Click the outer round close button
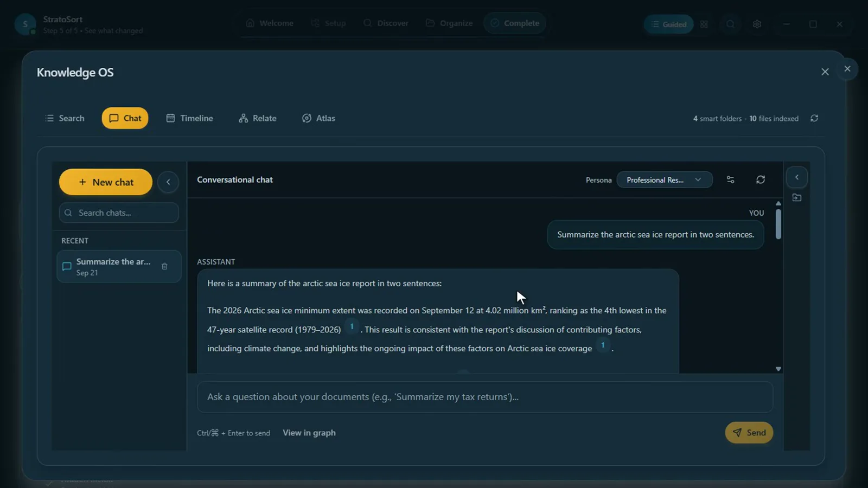Viewport: 868px width, 488px height. [x=847, y=69]
